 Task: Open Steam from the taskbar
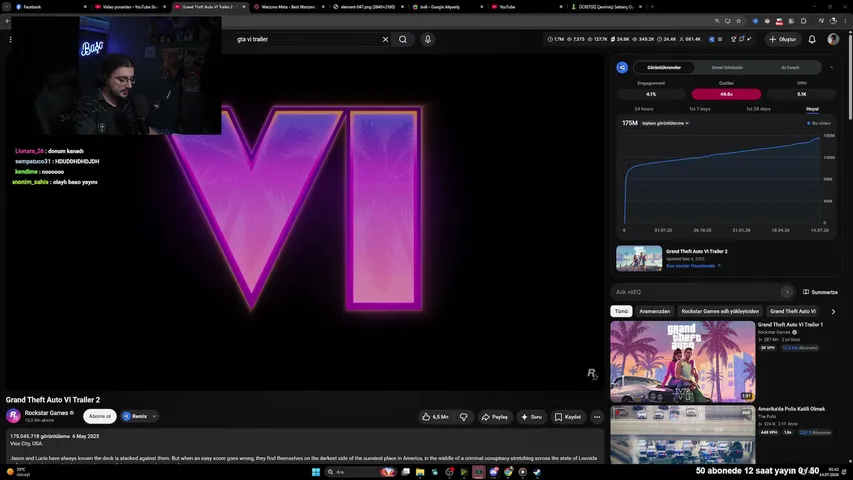click(537, 472)
